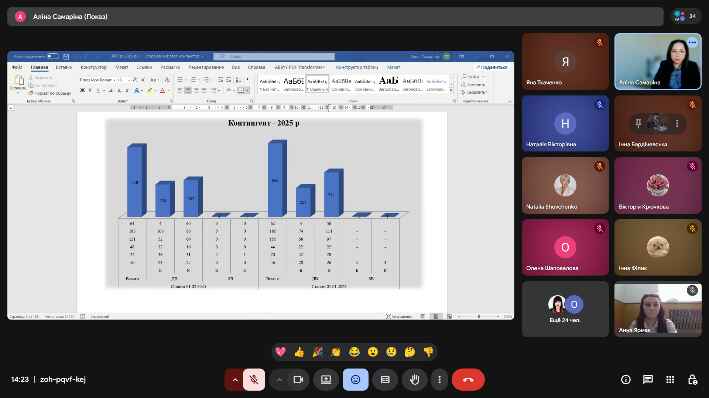Open meeting details info icon
Viewport: 709px width, 398px height.
pos(626,379)
